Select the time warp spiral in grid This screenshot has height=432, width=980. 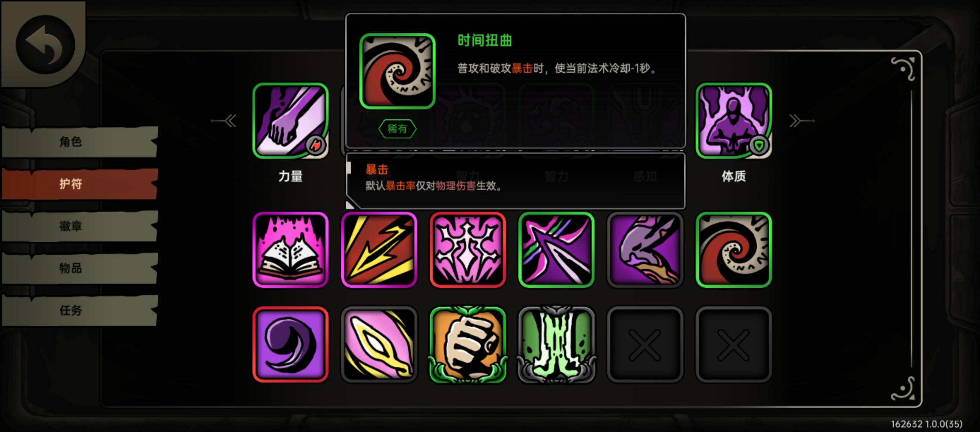point(734,250)
